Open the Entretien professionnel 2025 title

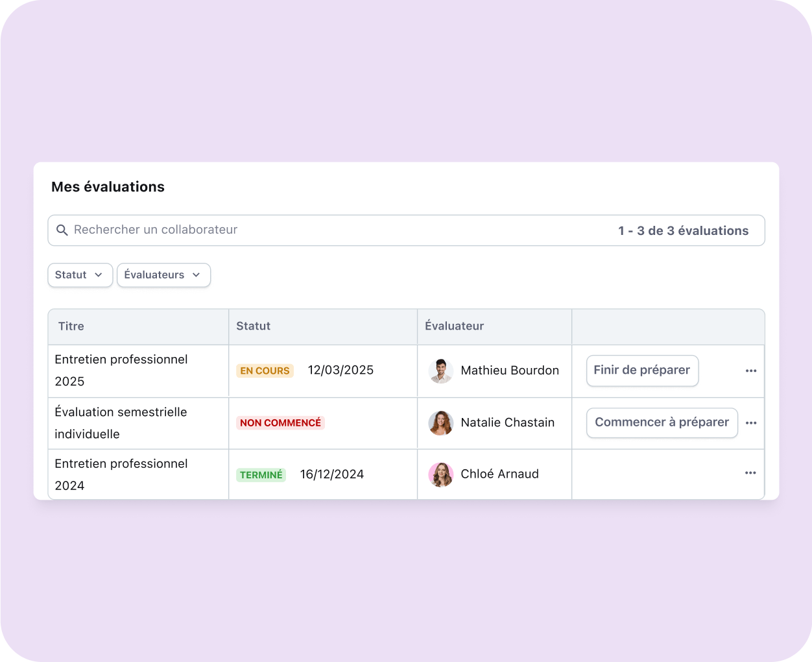[121, 370]
